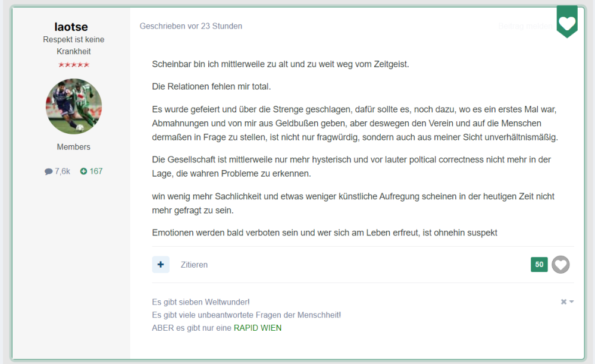Click Zitieren to quote this post

194,265
